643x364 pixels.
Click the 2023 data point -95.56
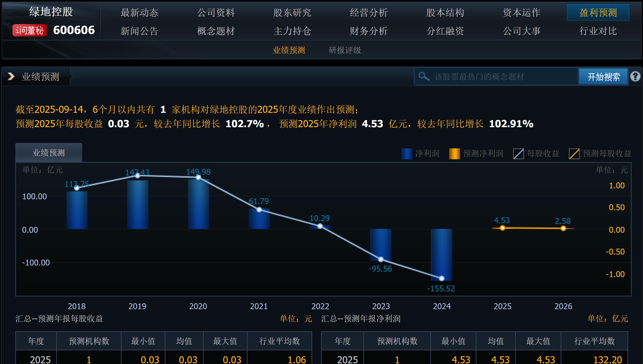tap(381, 259)
